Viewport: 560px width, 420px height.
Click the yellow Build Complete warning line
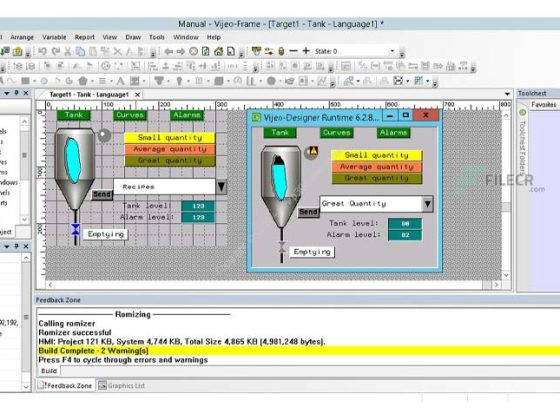click(299, 350)
